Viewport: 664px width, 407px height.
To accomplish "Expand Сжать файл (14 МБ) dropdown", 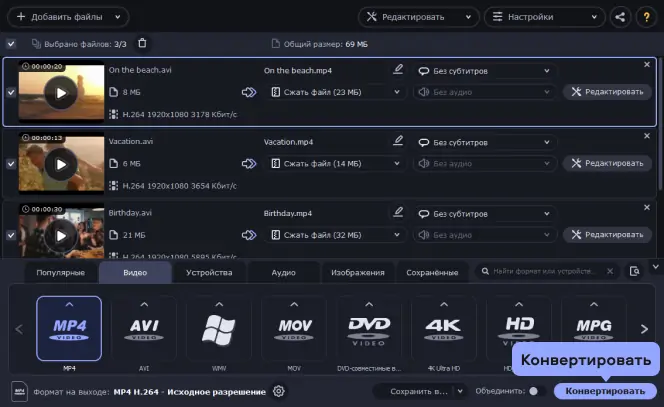I will click(x=335, y=163).
